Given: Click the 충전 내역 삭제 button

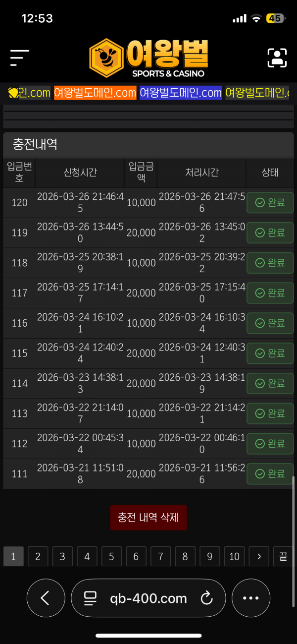Looking at the screenshot, I should pos(148,517).
